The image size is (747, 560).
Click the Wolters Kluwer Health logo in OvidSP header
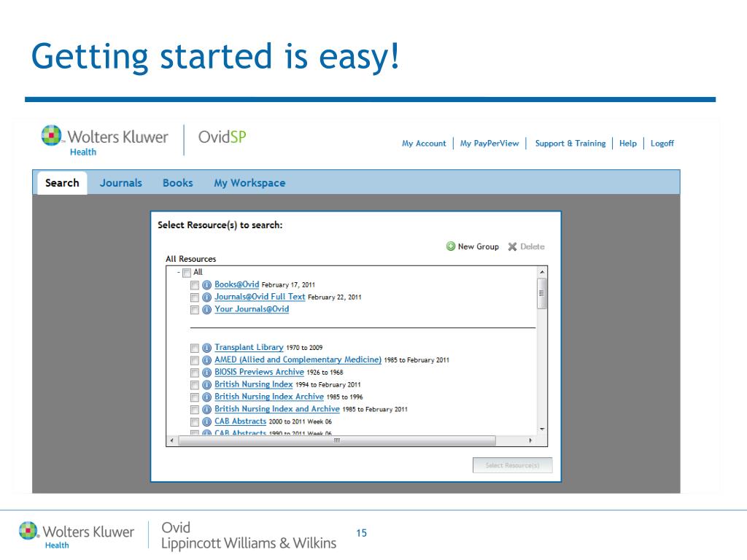point(105,141)
